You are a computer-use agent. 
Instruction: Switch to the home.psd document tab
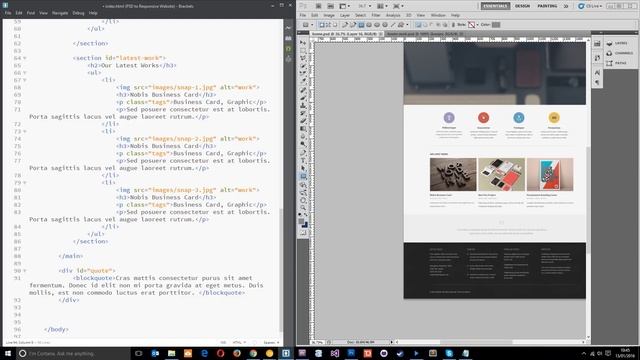(x=346, y=34)
